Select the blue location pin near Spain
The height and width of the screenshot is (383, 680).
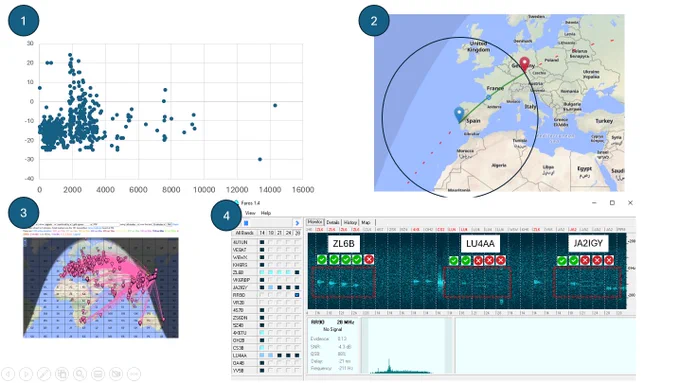(x=459, y=115)
